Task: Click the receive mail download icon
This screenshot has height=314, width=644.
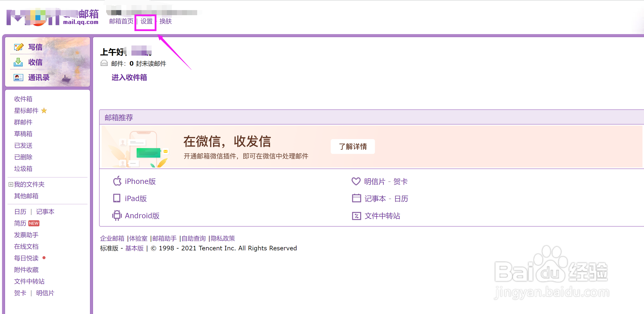Action: click(18, 62)
